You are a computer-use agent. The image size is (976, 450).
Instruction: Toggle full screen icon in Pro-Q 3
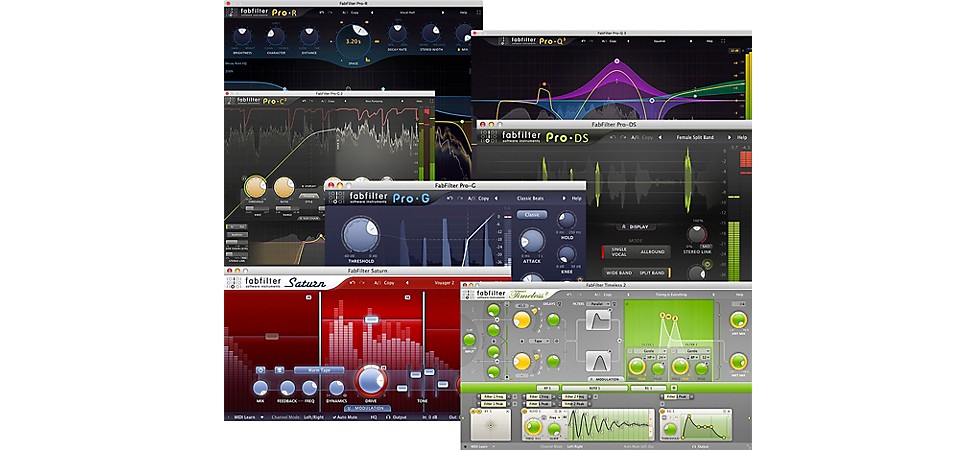tap(723, 41)
